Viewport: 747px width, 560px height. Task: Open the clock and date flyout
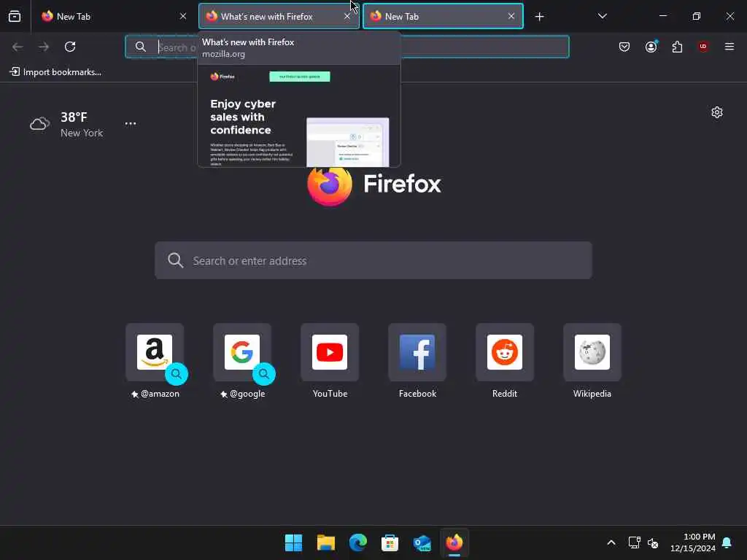(692, 542)
